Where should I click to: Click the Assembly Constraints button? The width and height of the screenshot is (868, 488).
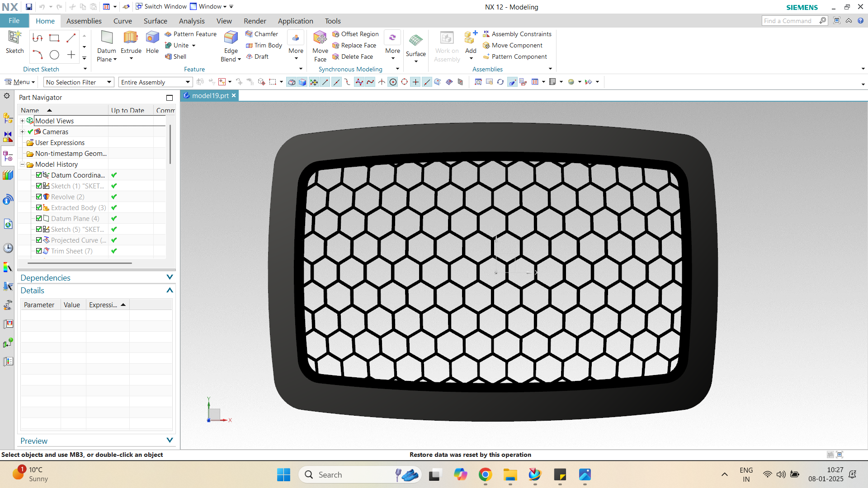[x=517, y=34]
